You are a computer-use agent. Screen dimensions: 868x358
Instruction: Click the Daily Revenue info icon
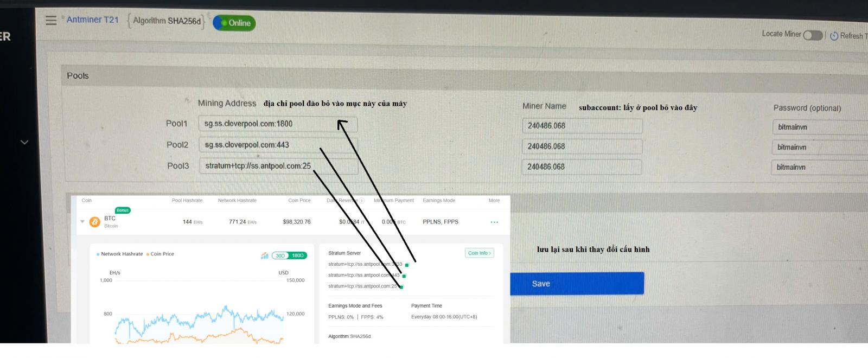pos(362,201)
